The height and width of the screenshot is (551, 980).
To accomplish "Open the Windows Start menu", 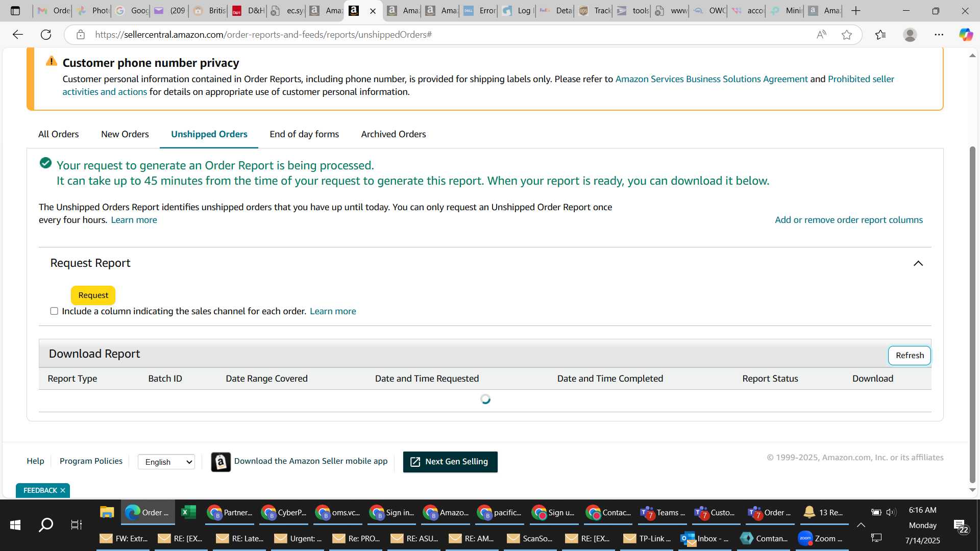I will [x=15, y=524].
